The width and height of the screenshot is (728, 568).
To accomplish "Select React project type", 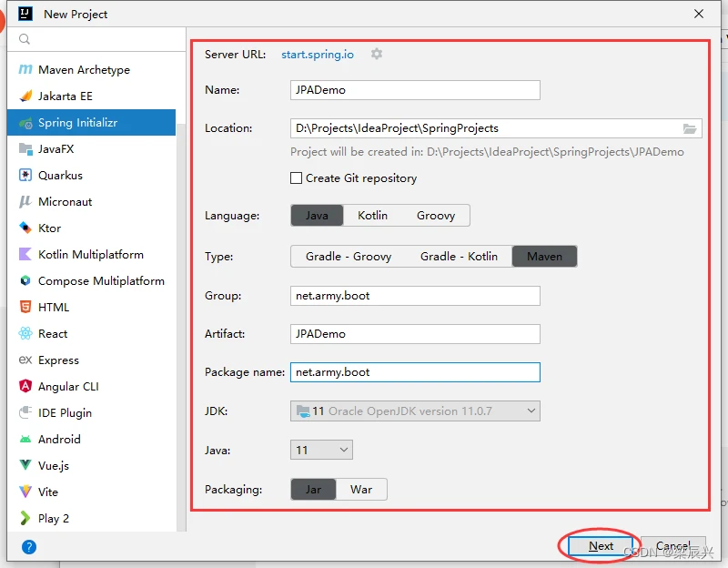I will point(92,333).
